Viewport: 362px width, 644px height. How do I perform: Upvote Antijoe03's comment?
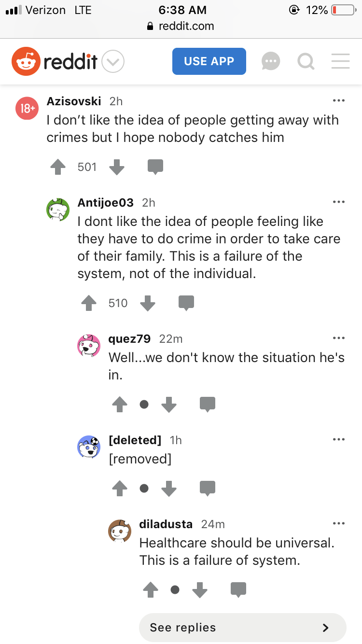[89, 303]
